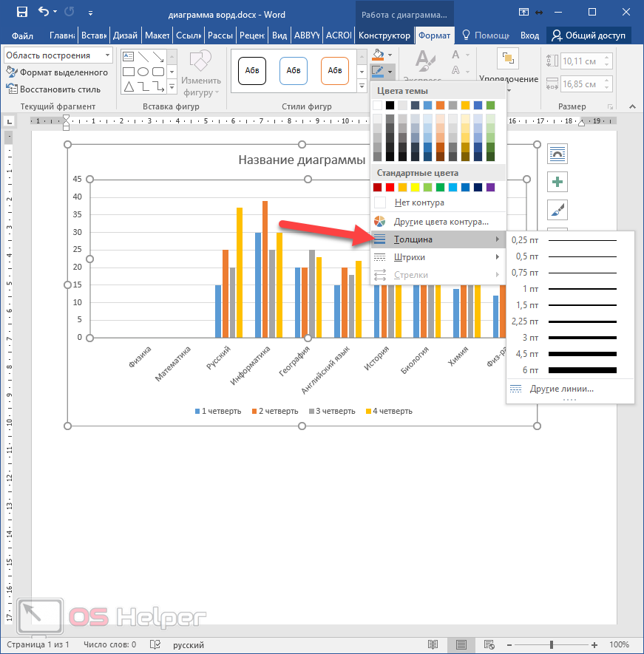The image size is (644, 654).
Task: Select the triangle shape in shape gallery
Action: tap(129, 86)
